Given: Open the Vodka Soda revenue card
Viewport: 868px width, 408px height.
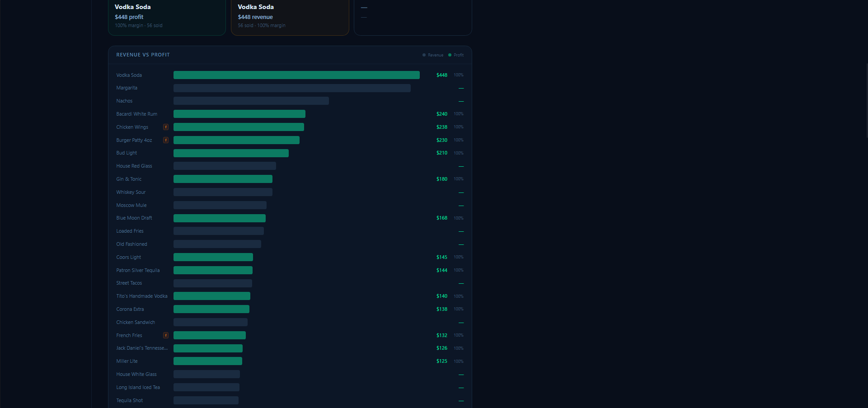Looking at the screenshot, I should pyautogui.click(x=290, y=16).
